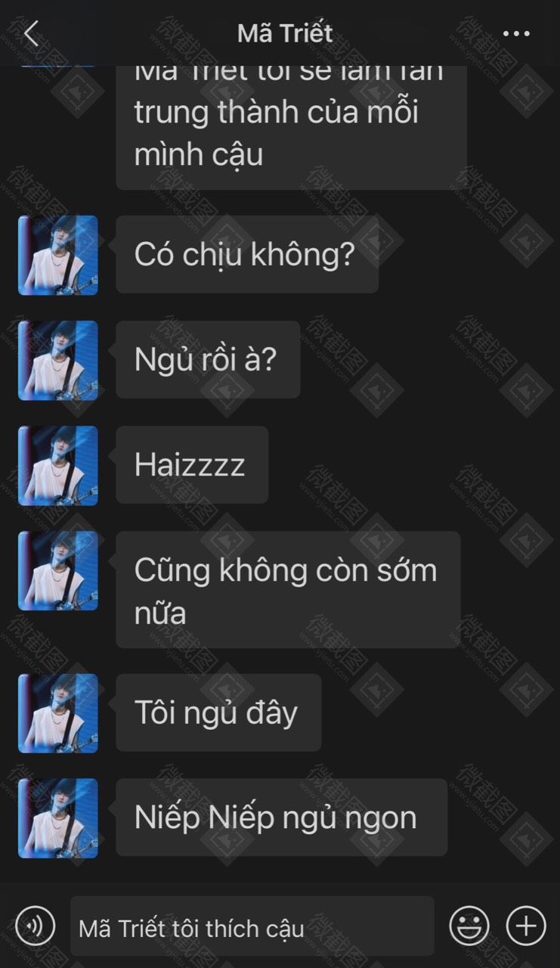
Task: Open the three-dot more options menu
Action: [x=516, y=34]
